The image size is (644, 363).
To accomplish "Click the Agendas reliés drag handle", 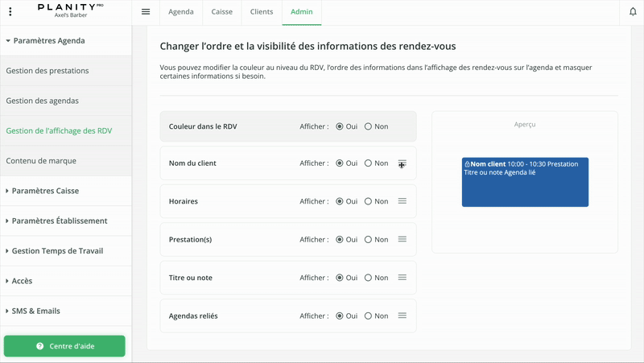I will click(x=402, y=316).
